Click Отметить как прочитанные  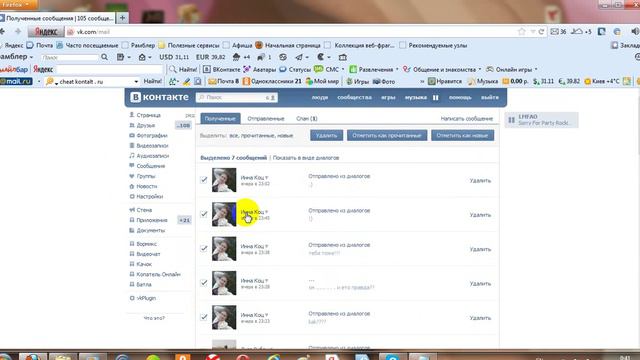click(387, 136)
